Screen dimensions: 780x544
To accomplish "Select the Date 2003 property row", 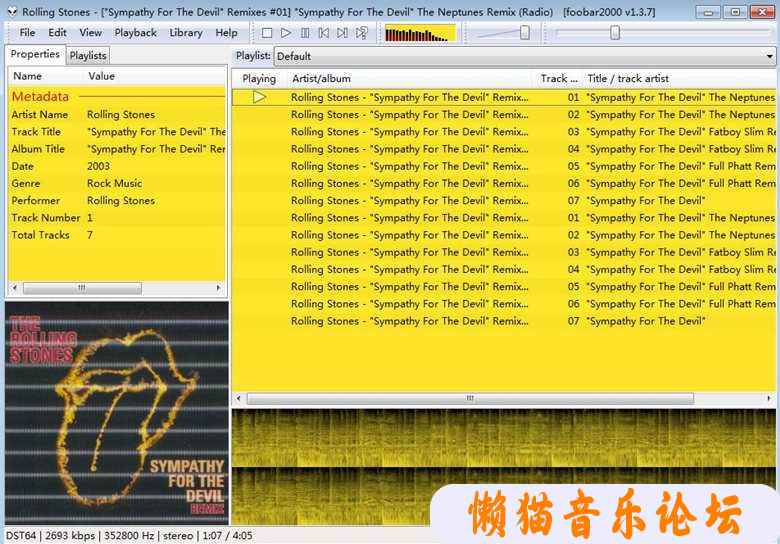I will coord(117,166).
